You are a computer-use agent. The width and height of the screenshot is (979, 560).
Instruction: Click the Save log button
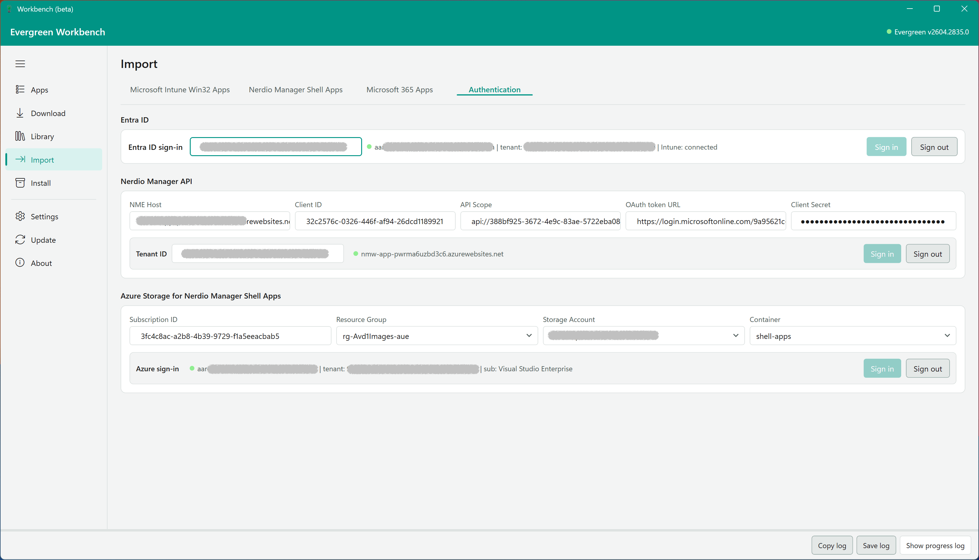click(876, 545)
